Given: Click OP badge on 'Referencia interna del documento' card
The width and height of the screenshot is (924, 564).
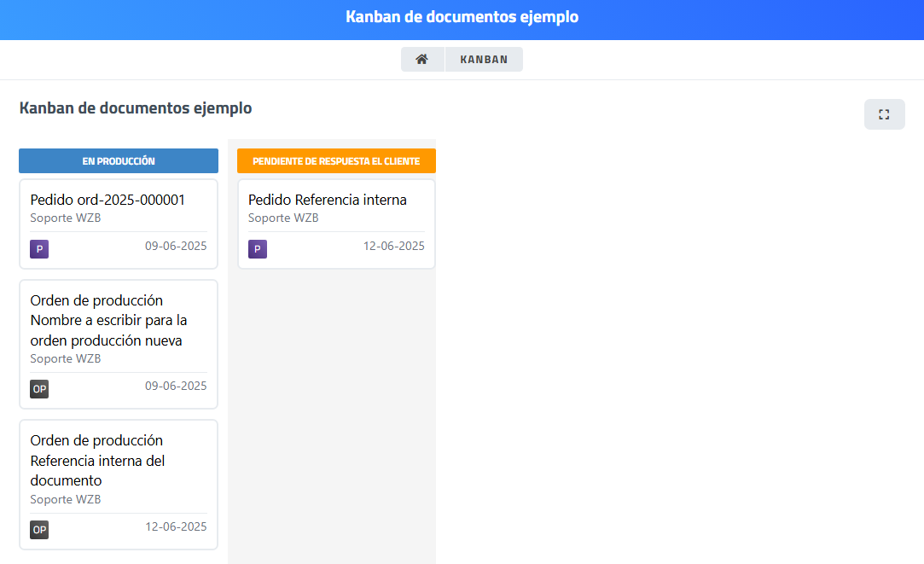Looking at the screenshot, I should [39, 530].
